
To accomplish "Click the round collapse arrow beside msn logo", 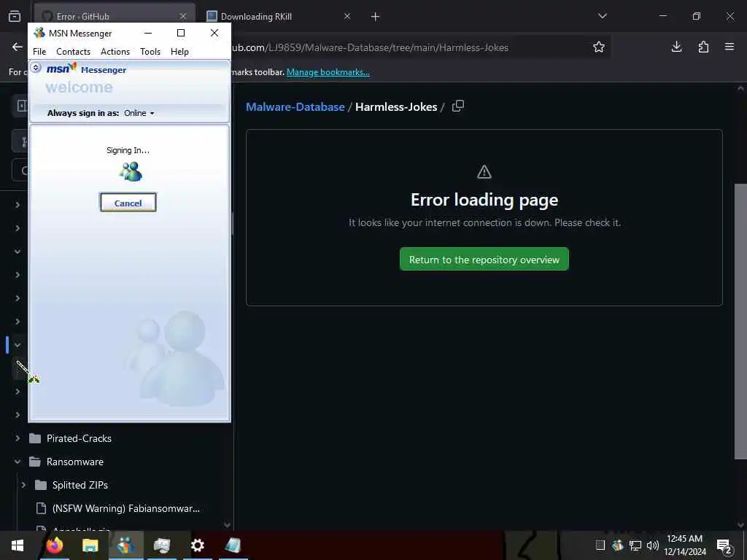I will 36,68.
